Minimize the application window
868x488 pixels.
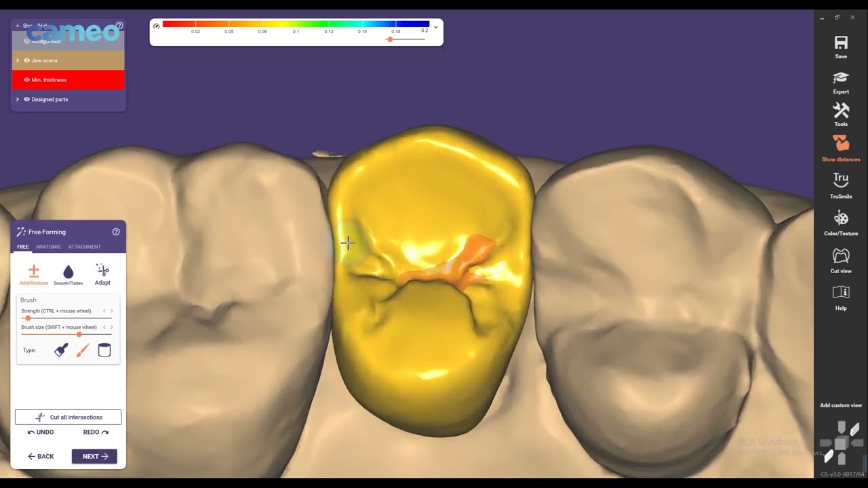[x=821, y=18]
